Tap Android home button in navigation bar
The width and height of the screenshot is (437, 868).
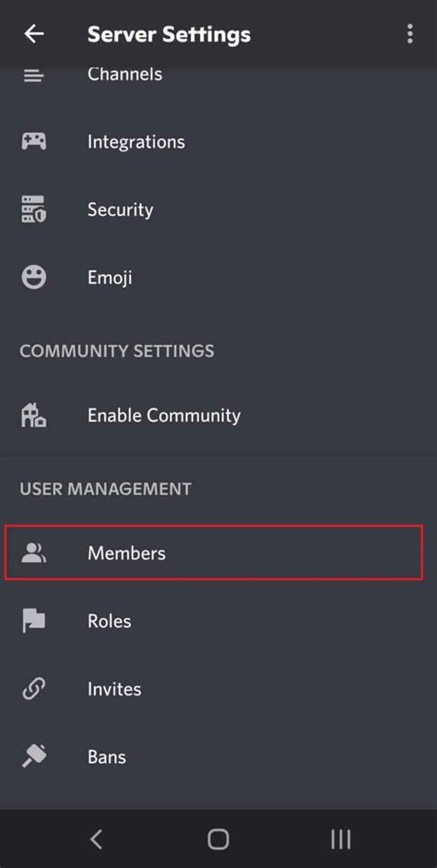point(218,839)
